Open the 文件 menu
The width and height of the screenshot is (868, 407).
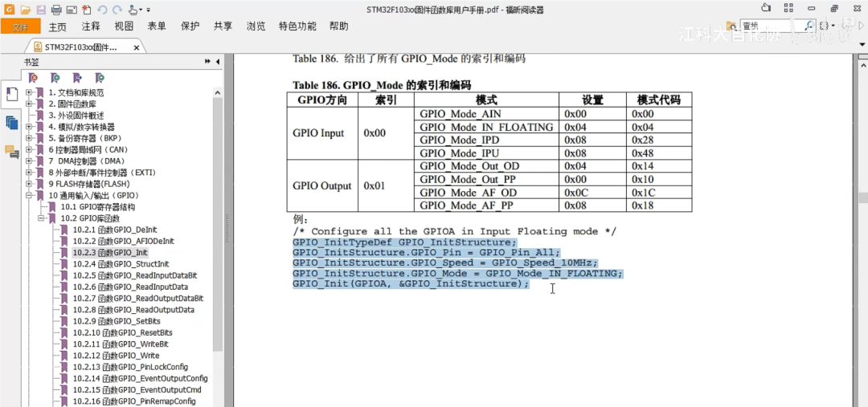pos(20,26)
